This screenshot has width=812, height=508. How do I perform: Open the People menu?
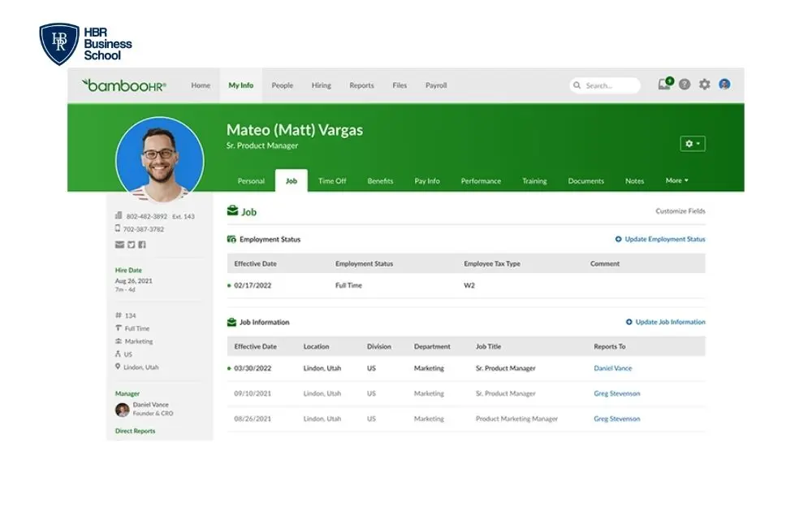pos(283,85)
